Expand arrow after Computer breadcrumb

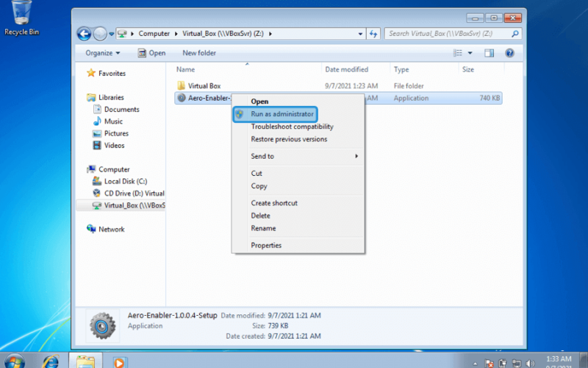pyautogui.click(x=176, y=34)
